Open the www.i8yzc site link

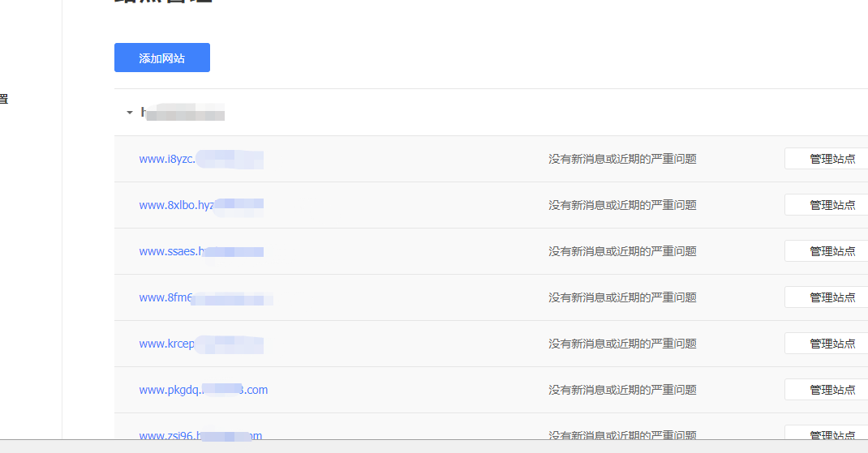pos(200,159)
